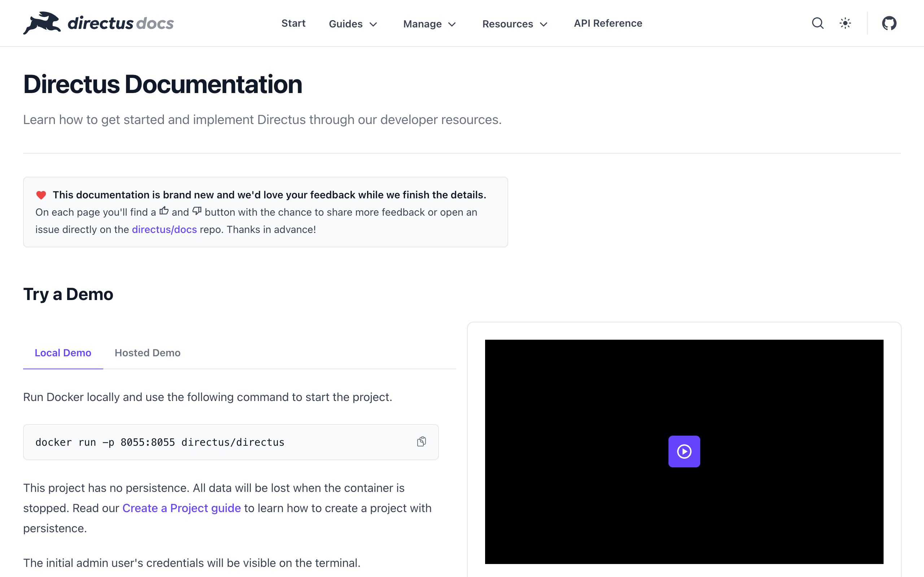This screenshot has width=924, height=577.
Task: Open the Start nav item
Action: [293, 23]
